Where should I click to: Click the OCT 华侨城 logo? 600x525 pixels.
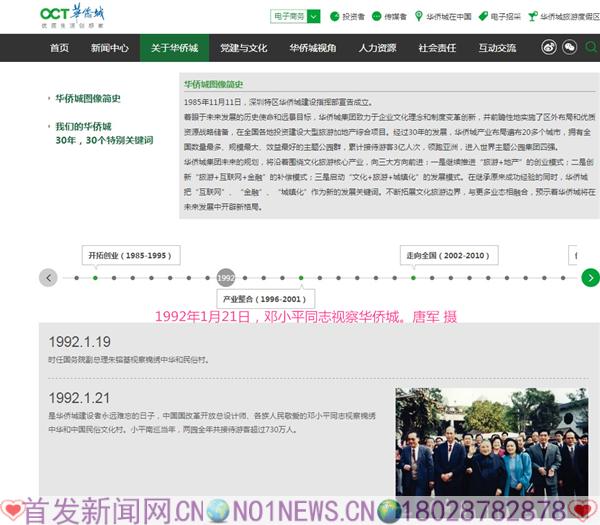click(72, 16)
